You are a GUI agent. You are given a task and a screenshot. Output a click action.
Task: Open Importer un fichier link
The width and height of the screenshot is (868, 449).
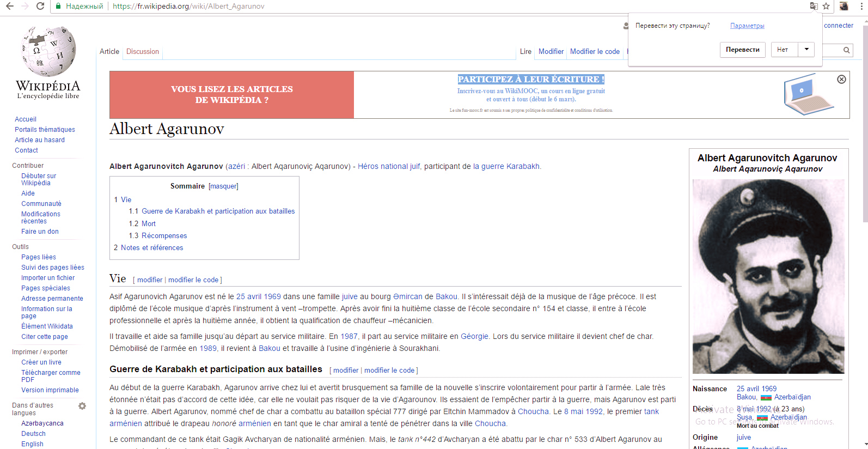[48, 278]
